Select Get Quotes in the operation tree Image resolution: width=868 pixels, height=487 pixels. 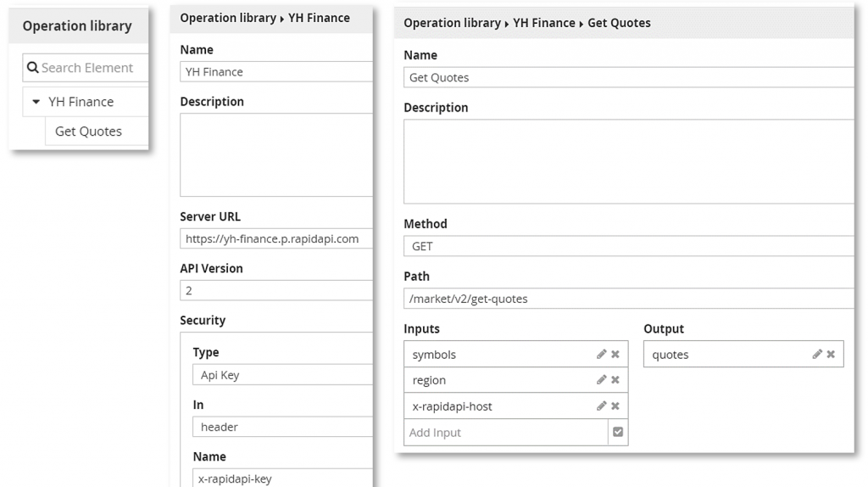point(88,132)
